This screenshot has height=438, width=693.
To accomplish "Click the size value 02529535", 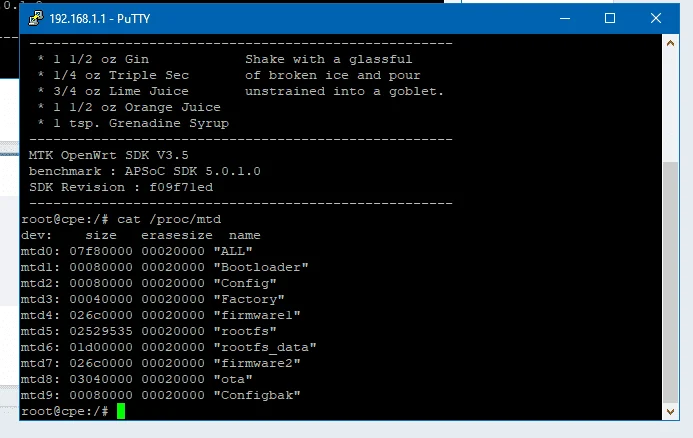I will 101,331.
